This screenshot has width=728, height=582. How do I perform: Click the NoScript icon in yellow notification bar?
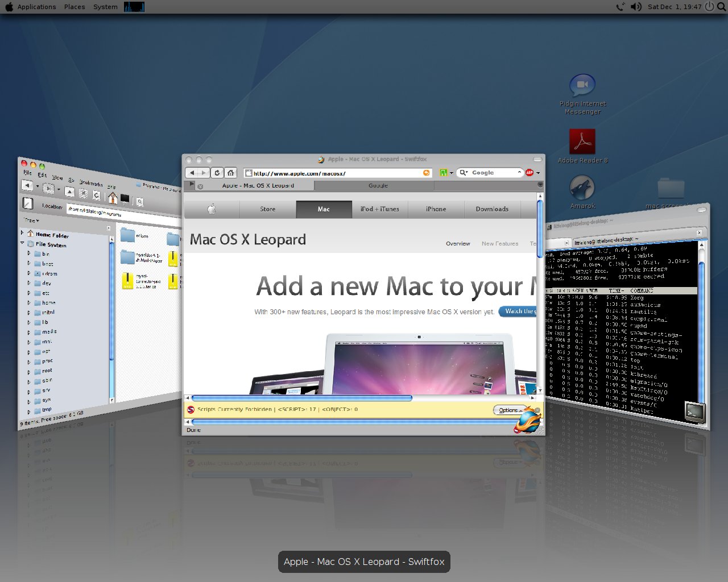point(191,410)
